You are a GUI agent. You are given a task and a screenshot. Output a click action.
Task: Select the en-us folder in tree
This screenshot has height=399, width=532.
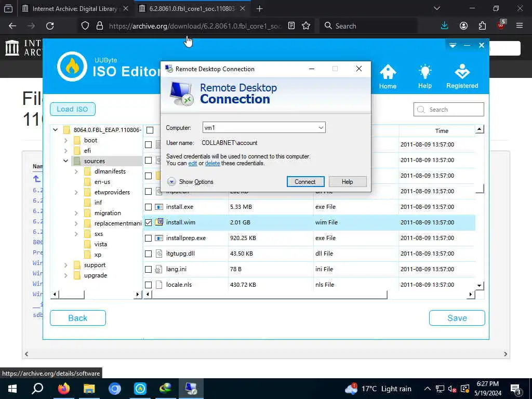tap(102, 182)
